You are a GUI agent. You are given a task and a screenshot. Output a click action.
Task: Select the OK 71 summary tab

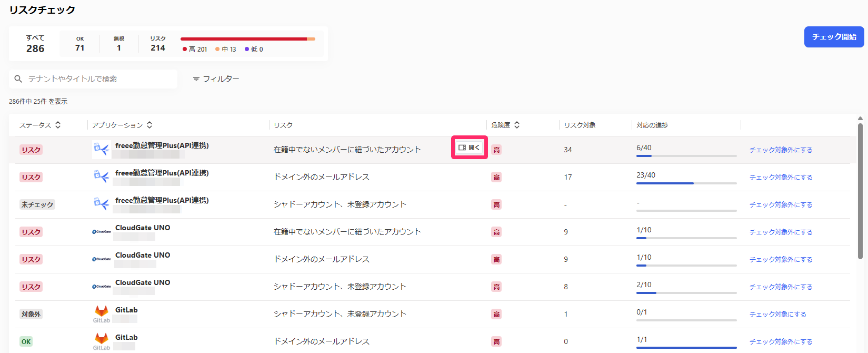click(80, 44)
